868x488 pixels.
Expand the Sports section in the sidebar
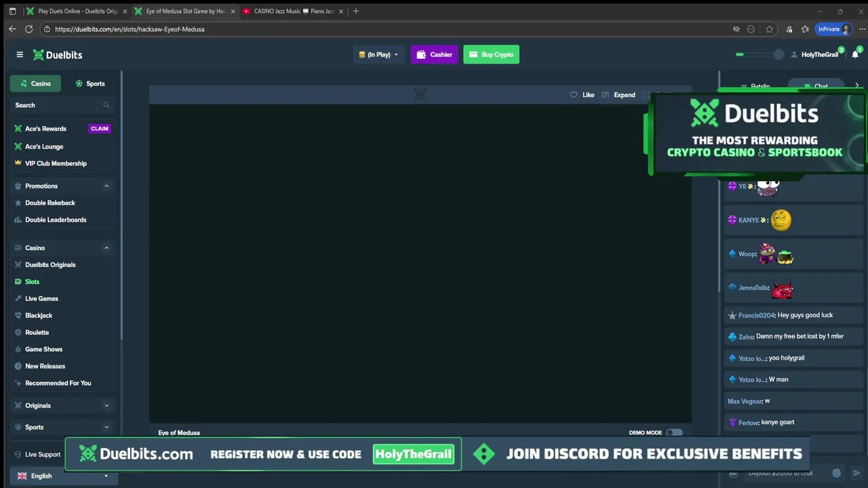click(x=106, y=427)
